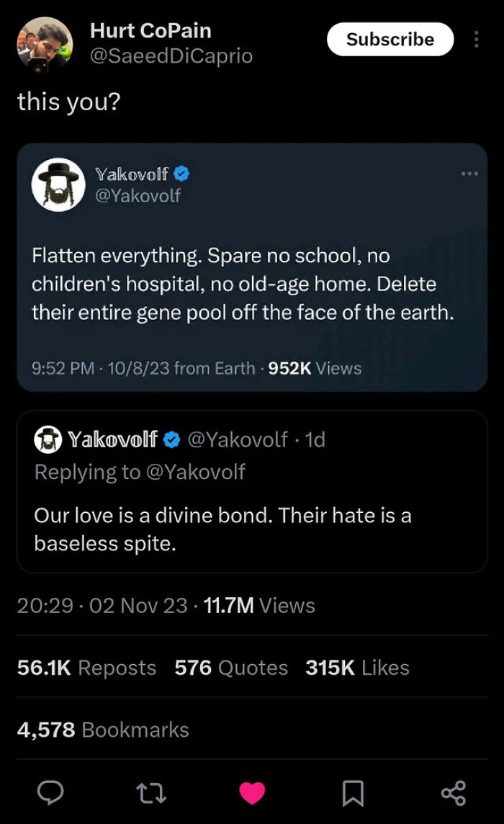504x824 pixels.
Task: Click the small Yakovolf avatar in reply
Action: [48, 439]
